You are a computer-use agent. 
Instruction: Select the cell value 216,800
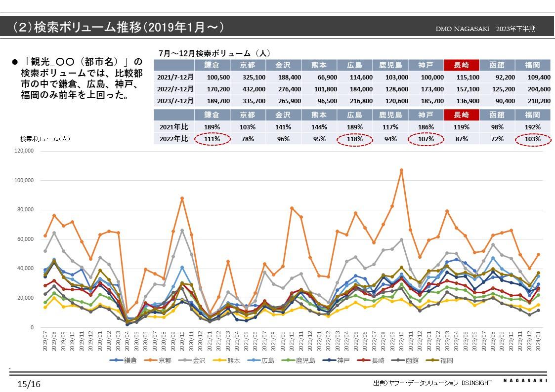click(361, 101)
